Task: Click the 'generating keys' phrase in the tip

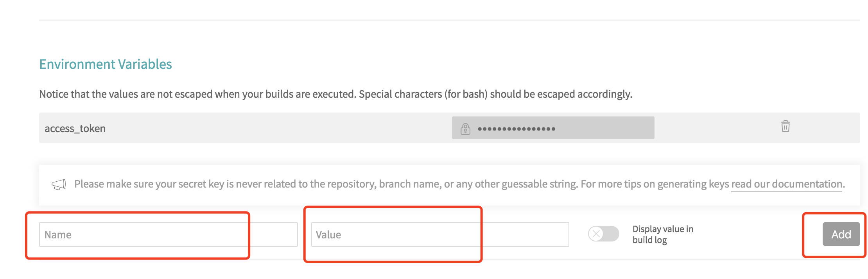Action: click(693, 184)
